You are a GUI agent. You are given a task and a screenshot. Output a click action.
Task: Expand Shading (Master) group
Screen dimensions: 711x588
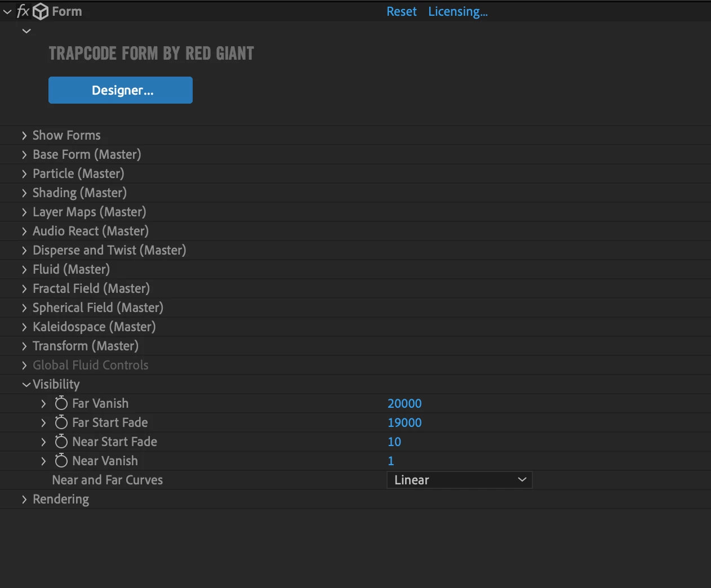click(24, 193)
